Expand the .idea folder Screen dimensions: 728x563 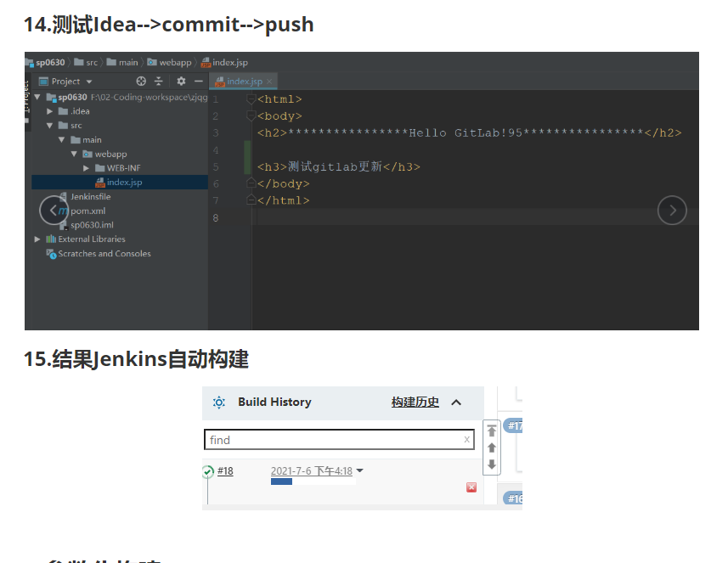(49, 111)
